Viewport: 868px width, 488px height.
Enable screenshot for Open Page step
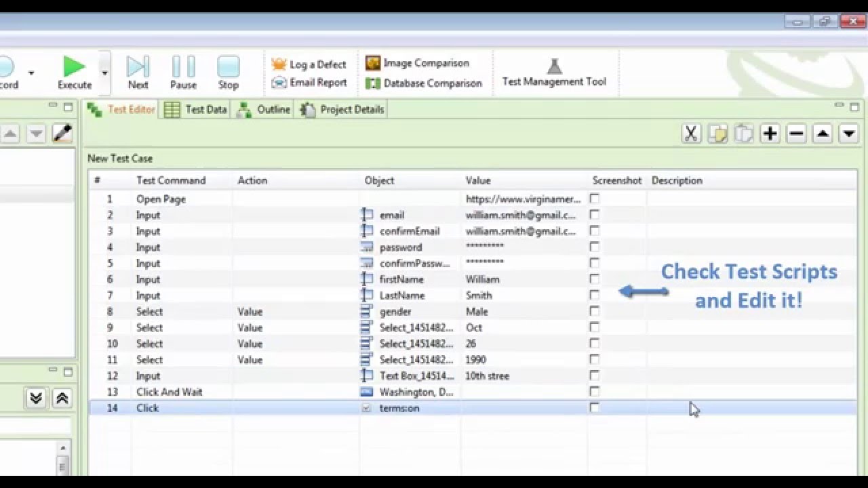pyautogui.click(x=595, y=199)
